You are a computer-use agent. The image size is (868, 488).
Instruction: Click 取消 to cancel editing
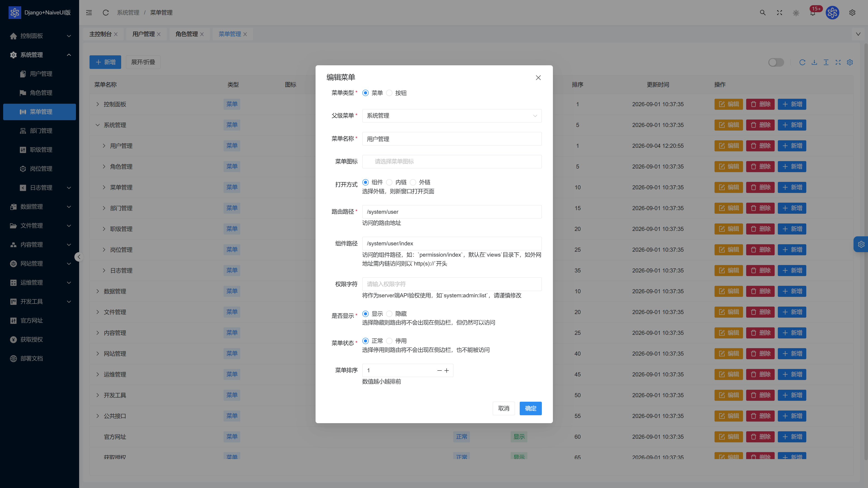click(x=503, y=408)
